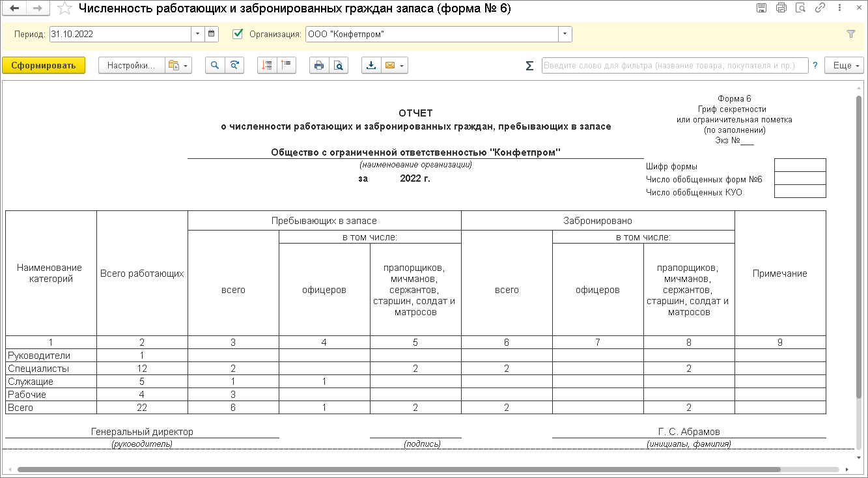Open the dropdown arrow beside the email icon
Image resolution: width=868 pixels, height=478 pixels.
click(x=403, y=65)
